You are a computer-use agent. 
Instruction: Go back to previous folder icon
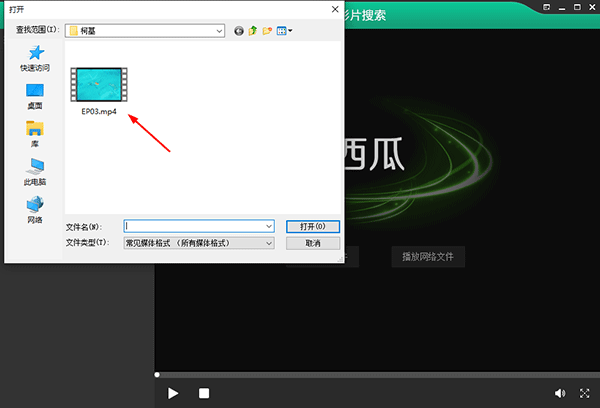pos(239,31)
